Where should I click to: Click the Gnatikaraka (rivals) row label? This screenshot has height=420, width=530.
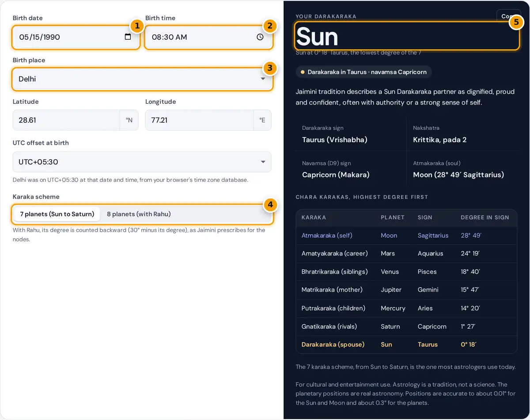pos(329,326)
